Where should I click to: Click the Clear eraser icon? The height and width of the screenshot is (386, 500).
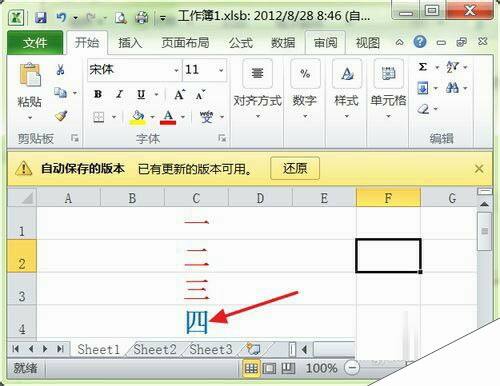pyautogui.click(x=423, y=109)
